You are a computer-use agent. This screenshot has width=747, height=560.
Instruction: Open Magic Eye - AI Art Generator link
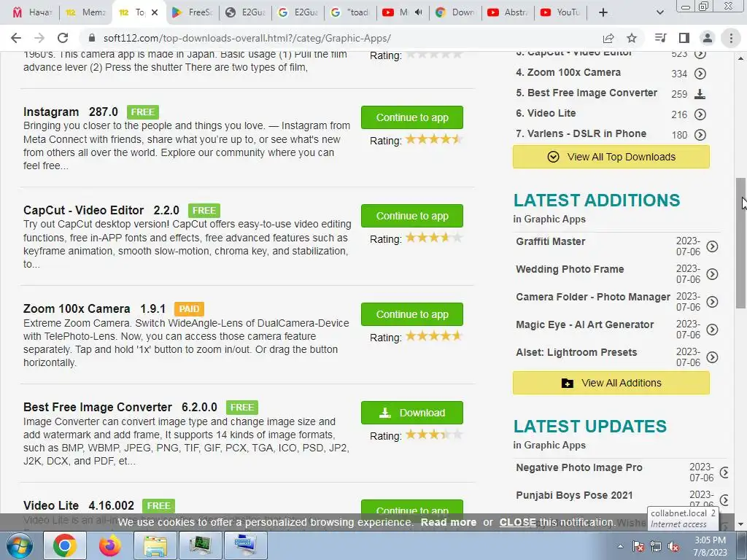[x=584, y=324]
